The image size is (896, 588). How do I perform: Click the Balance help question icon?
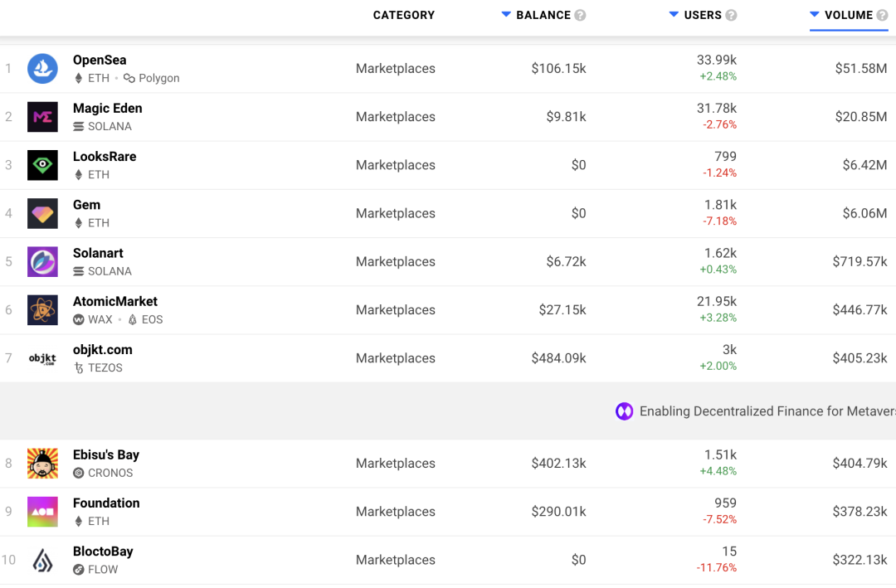coord(580,16)
